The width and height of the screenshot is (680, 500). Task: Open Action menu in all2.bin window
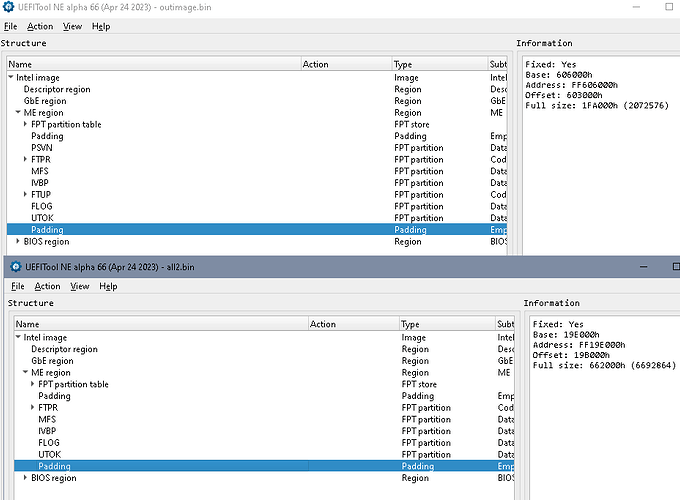47,286
